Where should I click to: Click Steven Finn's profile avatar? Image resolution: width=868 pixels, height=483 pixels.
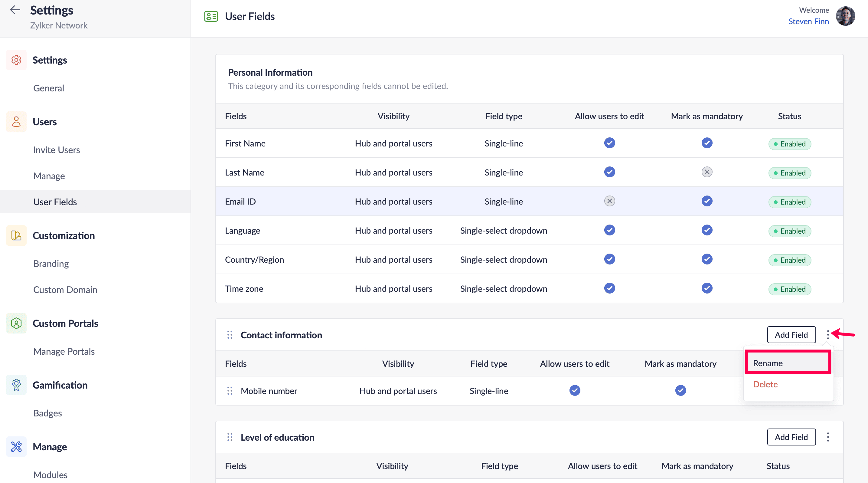(845, 16)
